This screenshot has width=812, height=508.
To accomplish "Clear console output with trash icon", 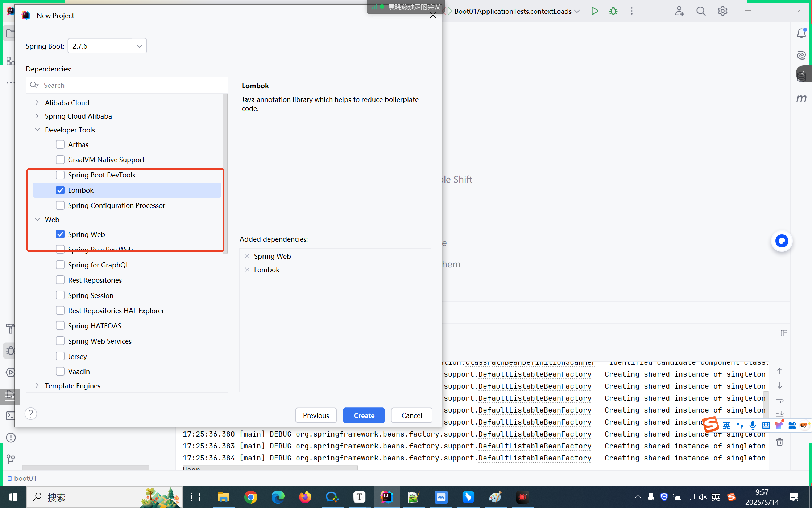I will 780,442.
